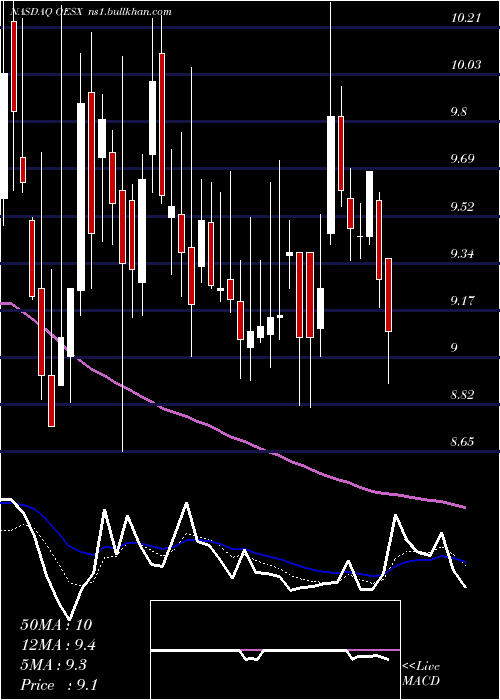Viewport: 500px width, 700px height.
Task: Click the 12MA : 9.4 readout
Action: pos(58,646)
